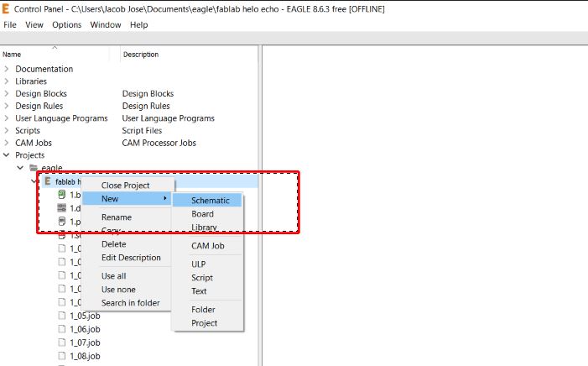Open the View menu
Screen dimensions: 588x366
34,25
